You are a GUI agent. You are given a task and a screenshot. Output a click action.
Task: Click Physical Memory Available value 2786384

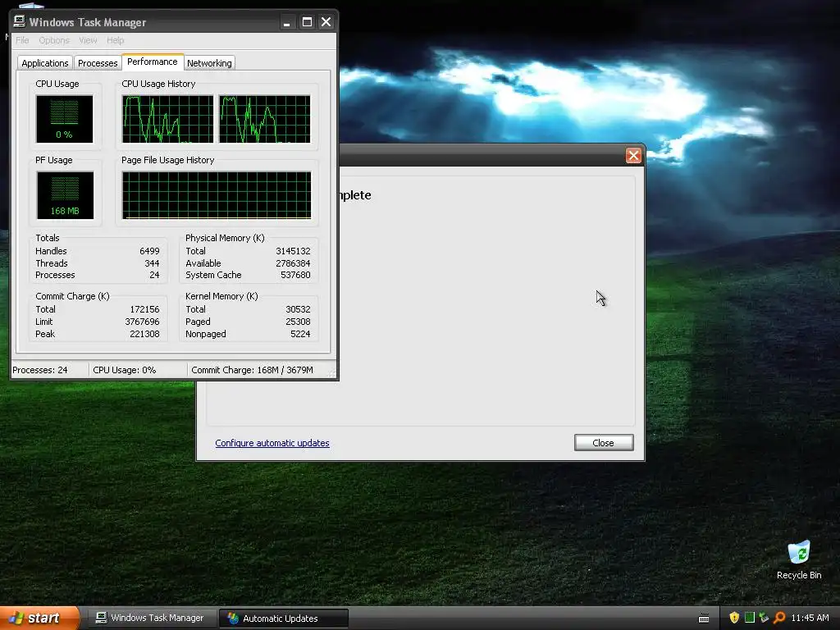(293, 263)
